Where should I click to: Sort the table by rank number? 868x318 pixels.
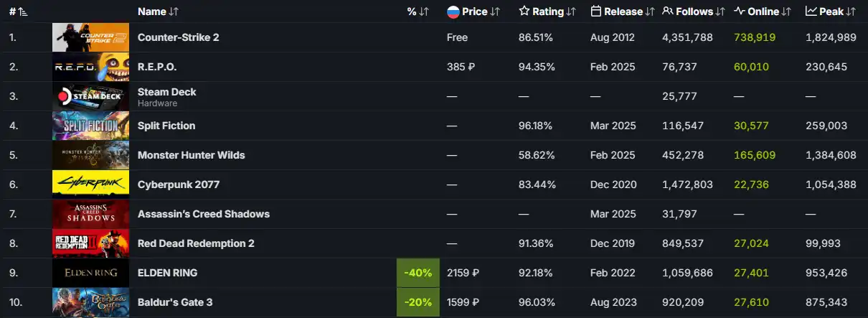coord(18,11)
